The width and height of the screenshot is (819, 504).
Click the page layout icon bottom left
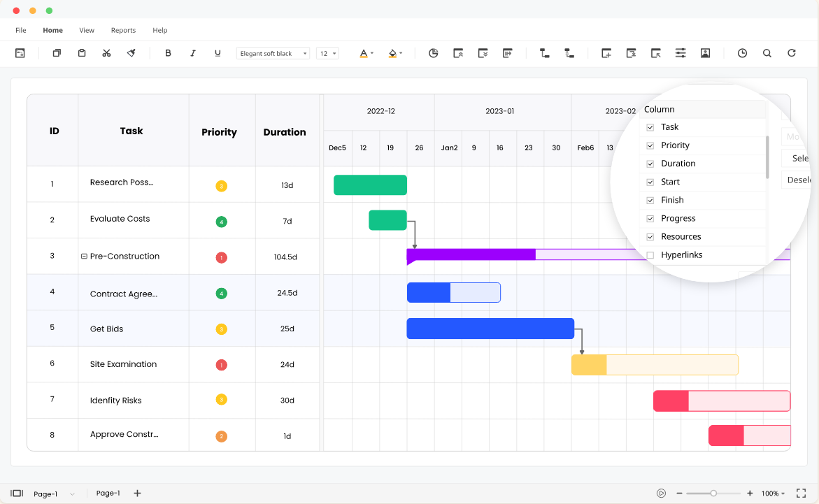coord(17,493)
